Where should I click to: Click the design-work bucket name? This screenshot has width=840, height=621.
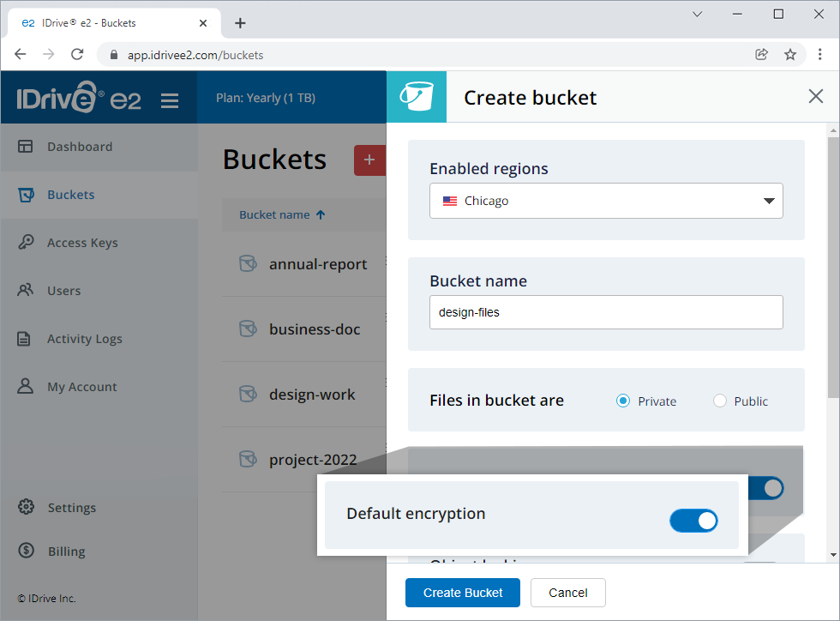point(312,395)
